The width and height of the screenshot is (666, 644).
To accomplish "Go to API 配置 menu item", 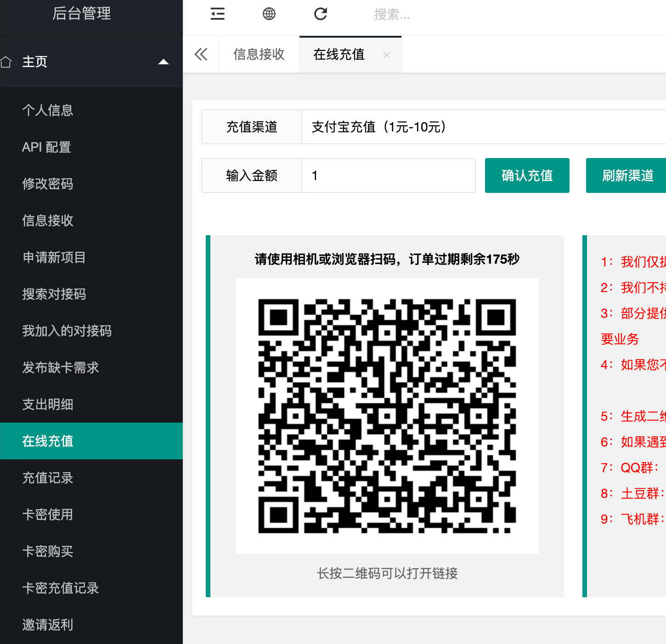I will [91, 147].
